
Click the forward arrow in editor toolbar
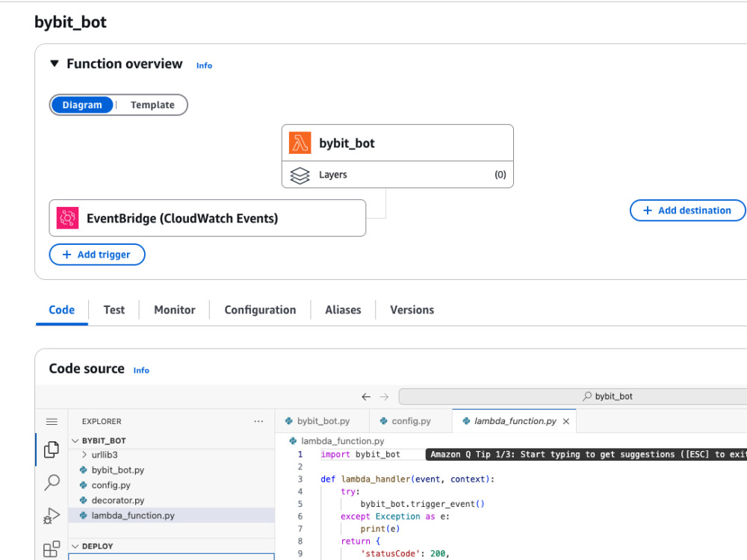(x=384, y=396)
